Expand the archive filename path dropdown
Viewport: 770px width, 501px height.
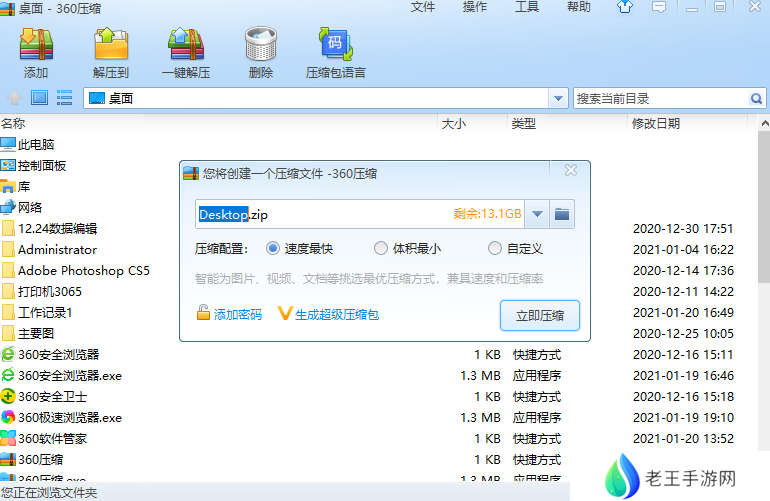(537, 214)
